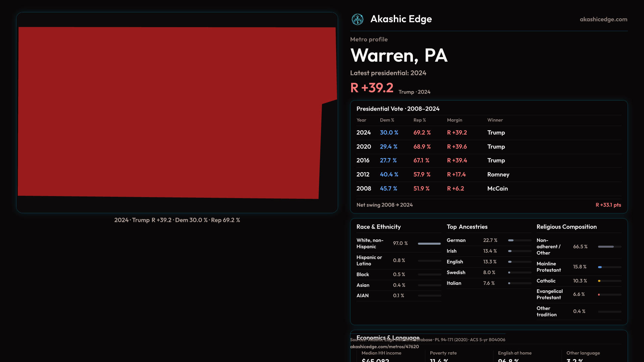Click the Evangelical Protestant red indicator
Viewport: 644px width, 362px height.
tap(599, 295)
